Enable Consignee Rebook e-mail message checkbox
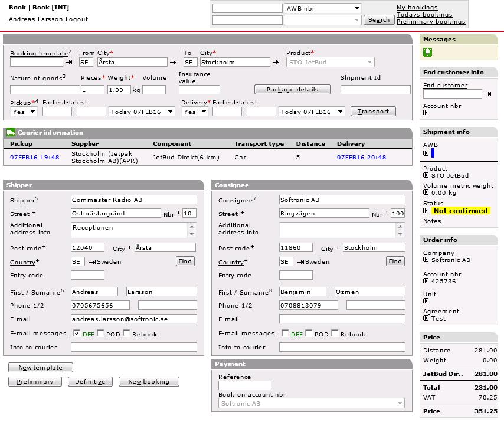Viewport: 504px width, 425px height. tap(335, 333)
